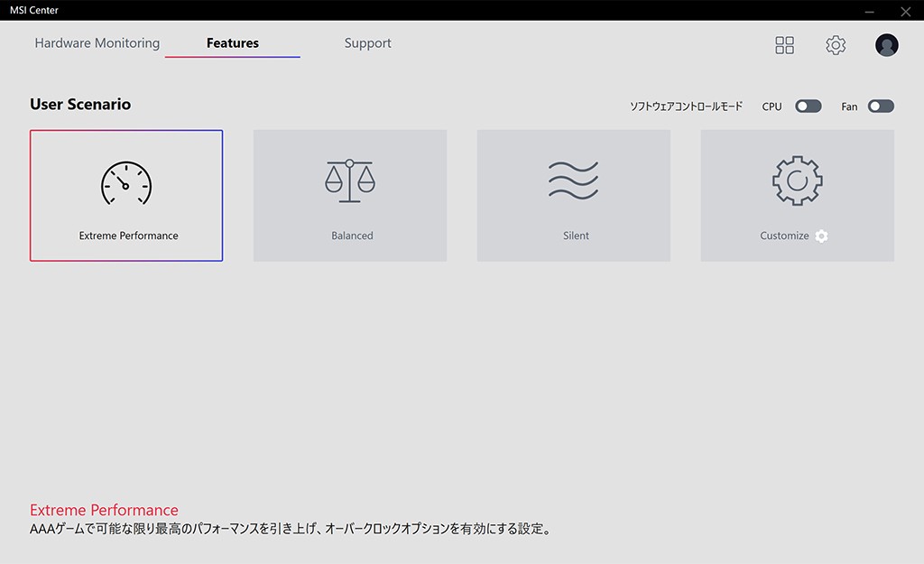
Task: Click the Customize label text
Action: pyautogui.click(x=784, y=236)
